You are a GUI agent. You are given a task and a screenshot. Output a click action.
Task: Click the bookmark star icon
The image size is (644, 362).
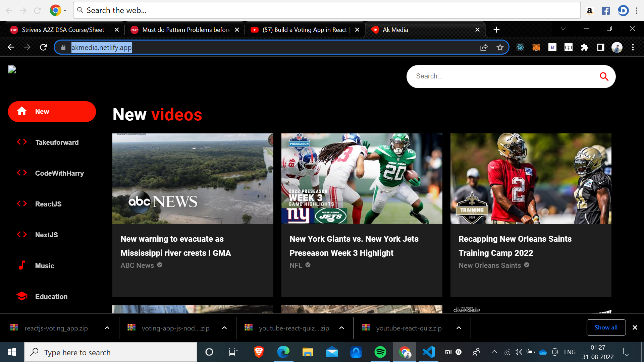[x=500, y=47]
